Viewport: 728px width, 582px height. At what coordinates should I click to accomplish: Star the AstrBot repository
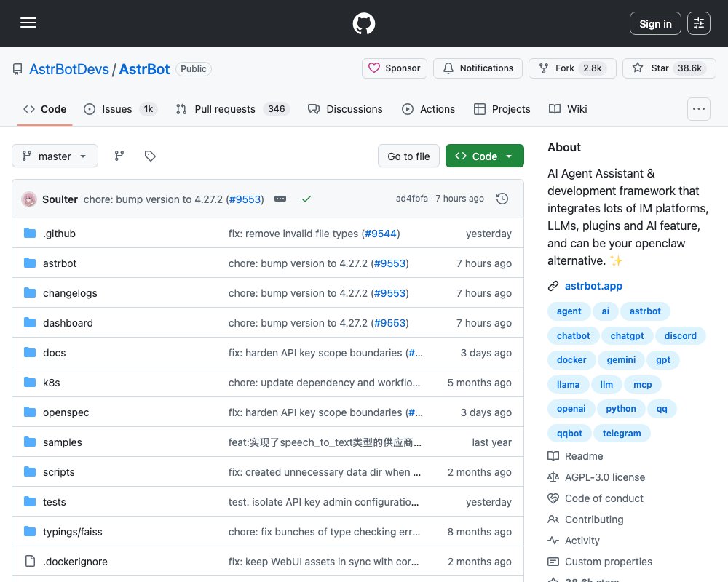pos(669,68)
